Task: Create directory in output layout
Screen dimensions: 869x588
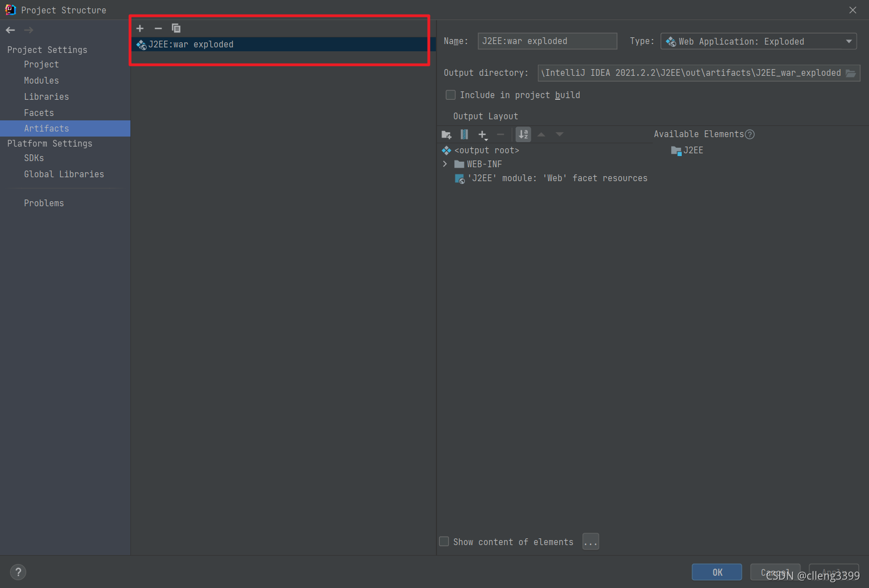Action: pos(446,134)
